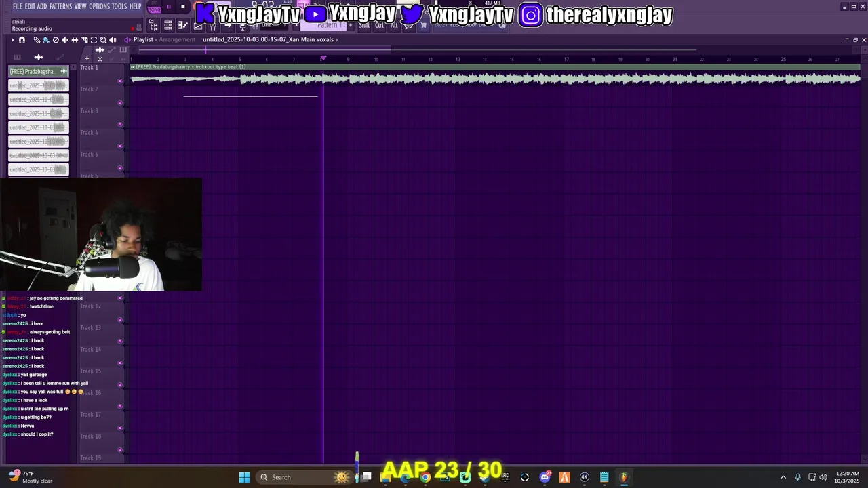Open the Playlist view icon in toolbar

153,25
